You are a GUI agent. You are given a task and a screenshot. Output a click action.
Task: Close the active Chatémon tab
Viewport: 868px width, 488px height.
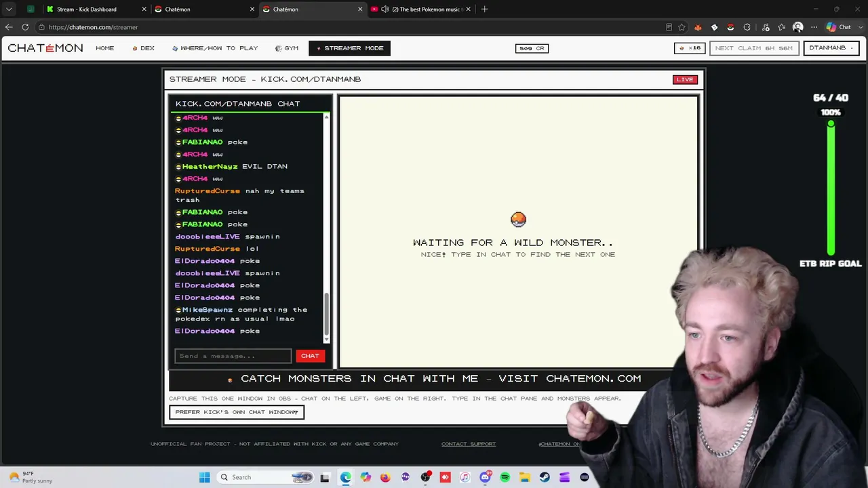[360, 9]
